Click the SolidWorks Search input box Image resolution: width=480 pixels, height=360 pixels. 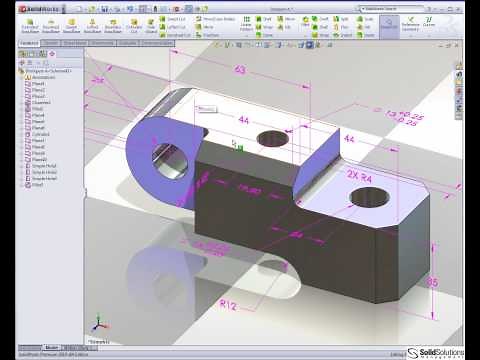tap(392, 9)
